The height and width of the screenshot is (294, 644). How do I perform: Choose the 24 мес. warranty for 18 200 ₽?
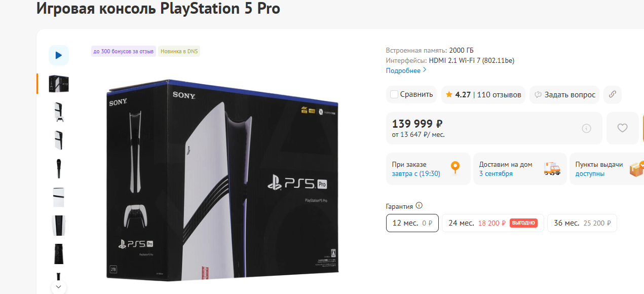493,223
